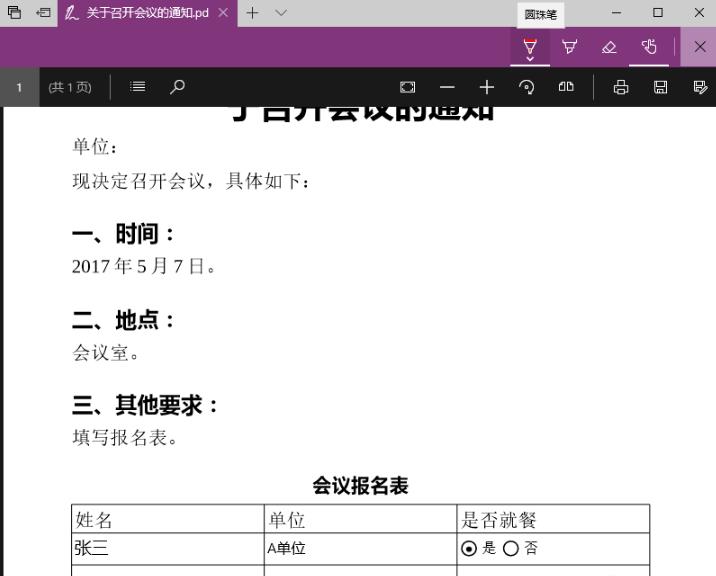Choose the eraser tool
716x576 pixels.
[609, 47]
